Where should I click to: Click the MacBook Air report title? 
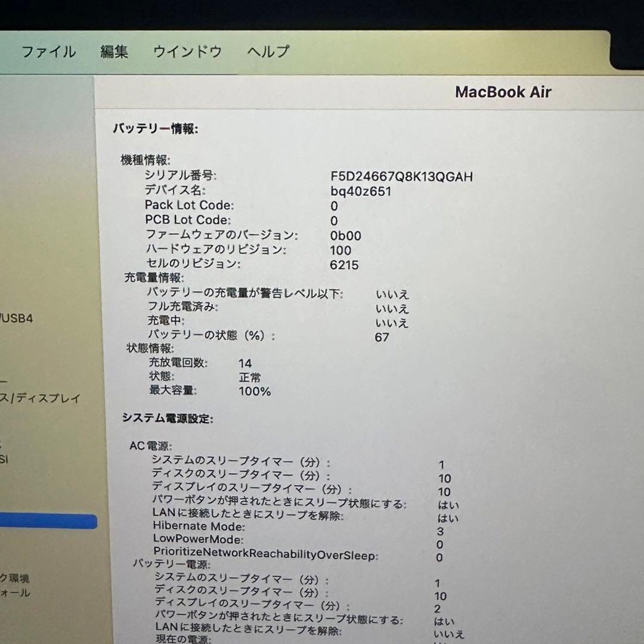pyautogui.click(x=503, y=92)
